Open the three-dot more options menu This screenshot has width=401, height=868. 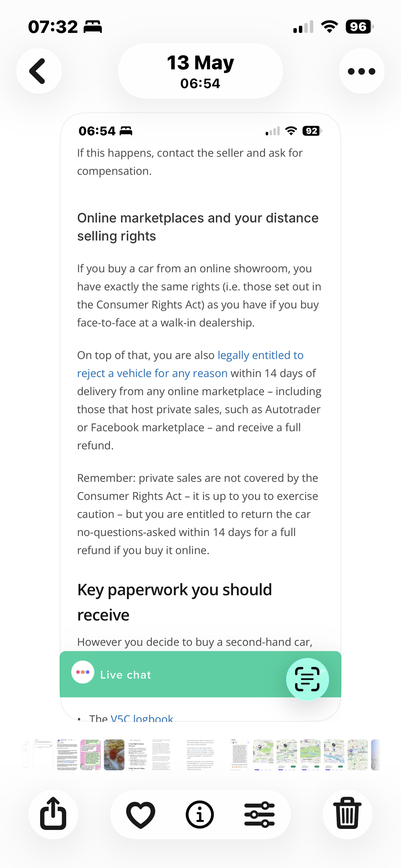point(362,71)
